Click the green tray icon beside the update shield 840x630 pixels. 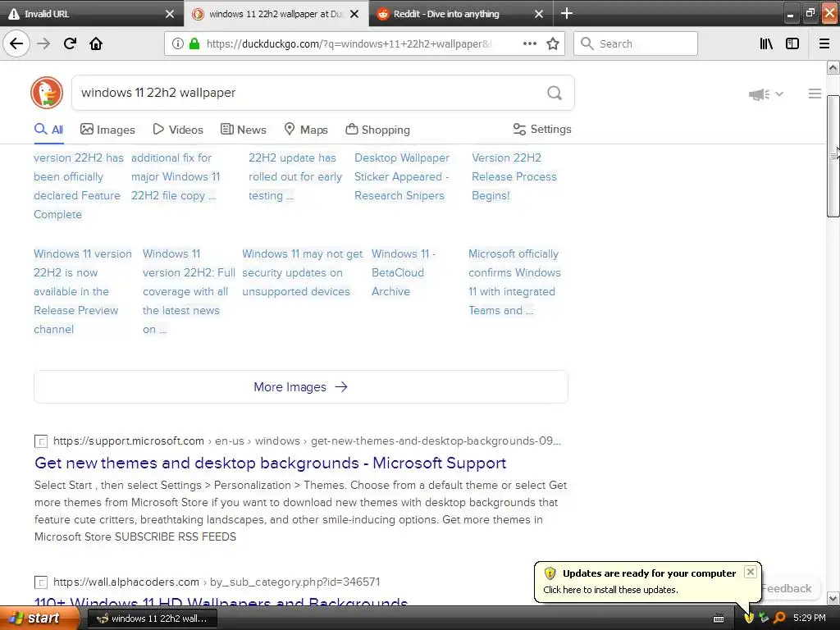(x=764, y=618)
